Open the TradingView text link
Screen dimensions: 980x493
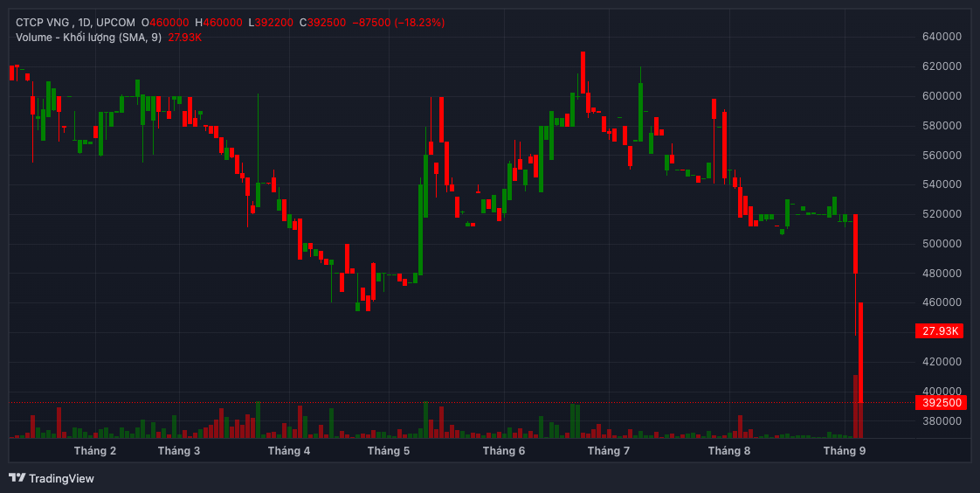click(61, 478)
